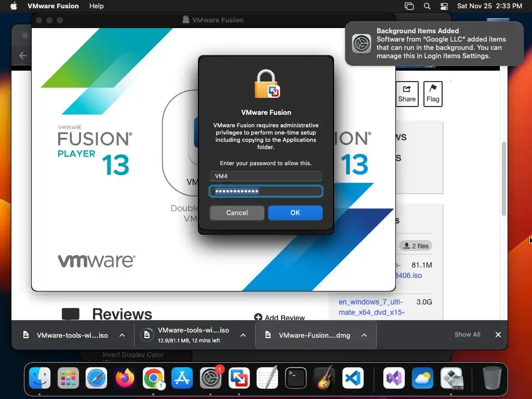Expand options chevron for downloading VMware-tools iso

point(243,335)
